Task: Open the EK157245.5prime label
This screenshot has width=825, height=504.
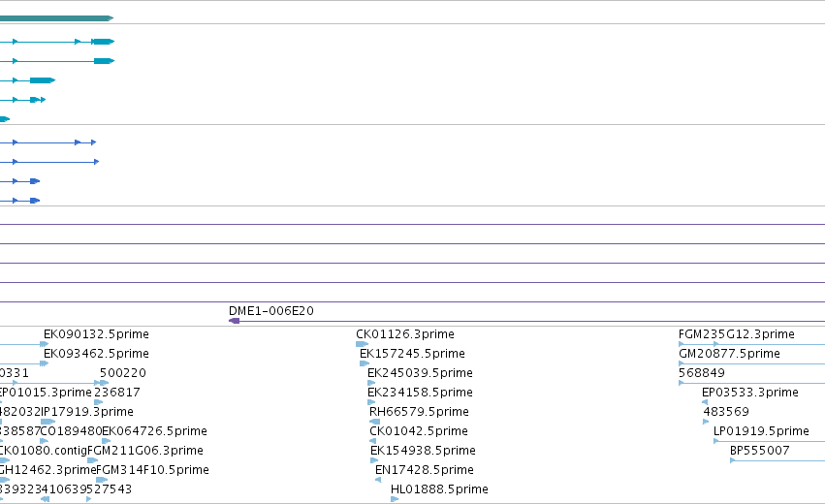Action: pos(413,354)
